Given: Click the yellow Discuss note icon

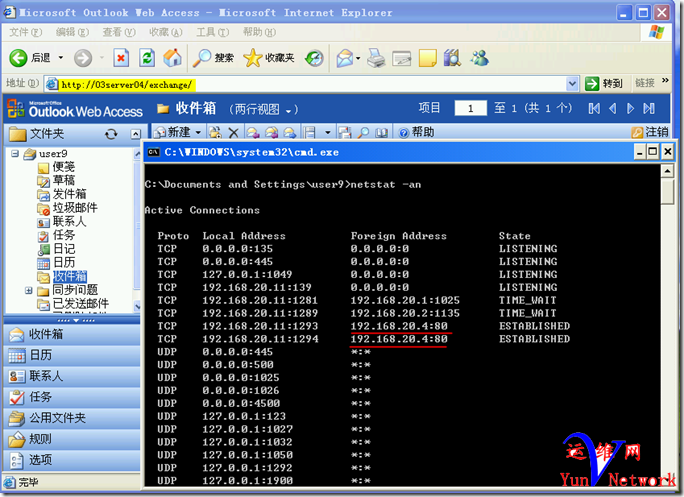Looking at the screenshot, I should (428, 58).
